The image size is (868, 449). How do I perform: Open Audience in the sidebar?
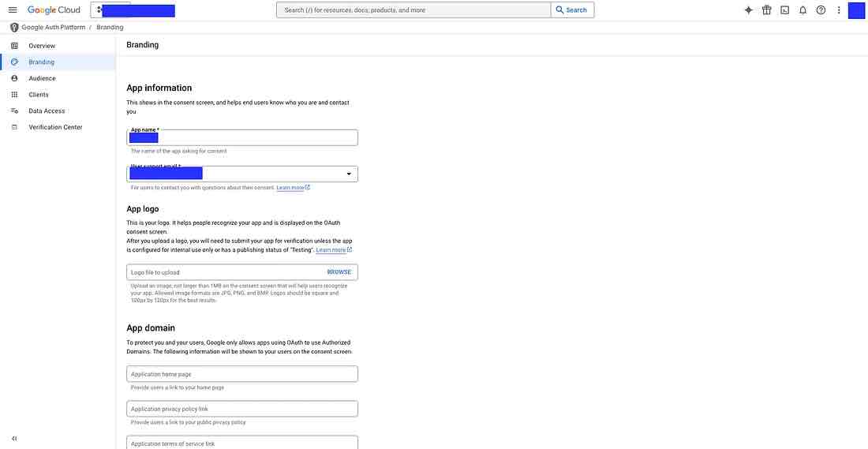point(58,79)
